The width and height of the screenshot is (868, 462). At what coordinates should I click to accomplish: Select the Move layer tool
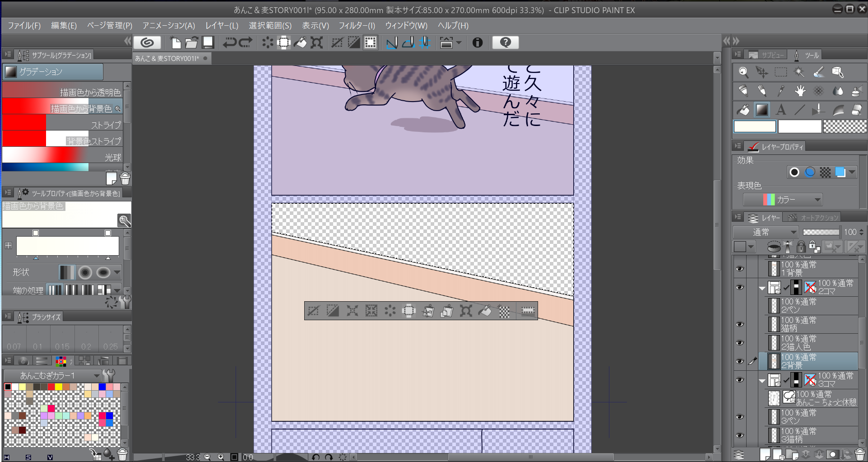[762, 72]
